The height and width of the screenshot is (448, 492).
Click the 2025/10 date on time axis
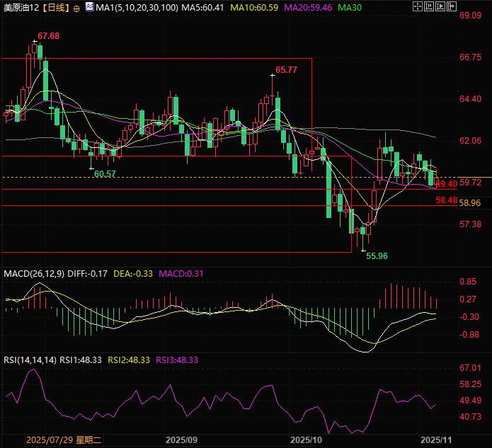[x=306, y=440]
